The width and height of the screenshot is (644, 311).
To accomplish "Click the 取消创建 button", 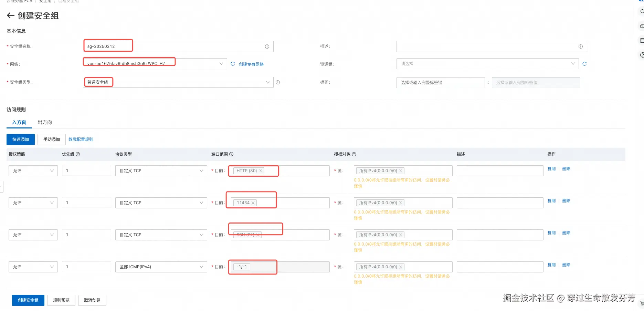I will [92, 300].
